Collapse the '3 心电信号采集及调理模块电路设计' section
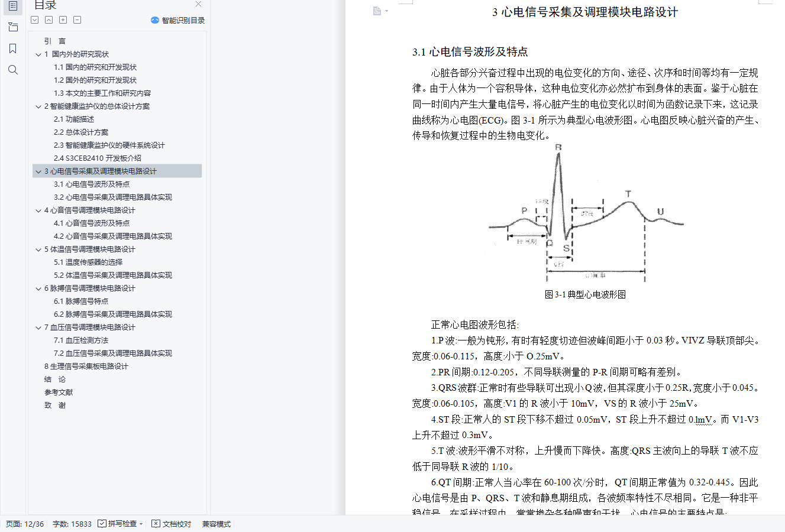Screen dimensions: 785x532 [38, 171]
